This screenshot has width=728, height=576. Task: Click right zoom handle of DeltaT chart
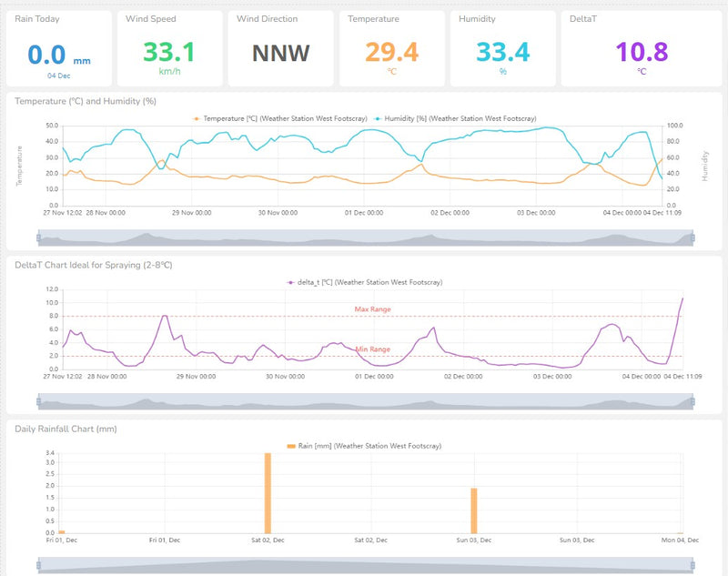point(693,400)
